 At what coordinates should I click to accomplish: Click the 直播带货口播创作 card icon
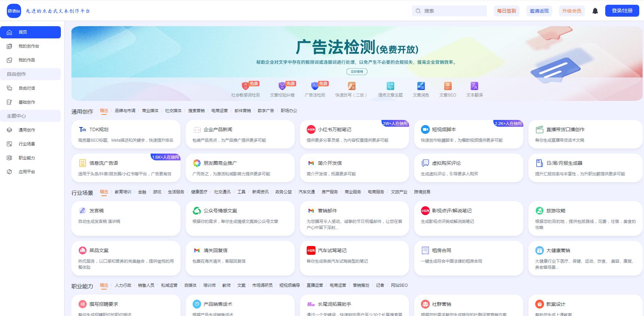(539, 129)
